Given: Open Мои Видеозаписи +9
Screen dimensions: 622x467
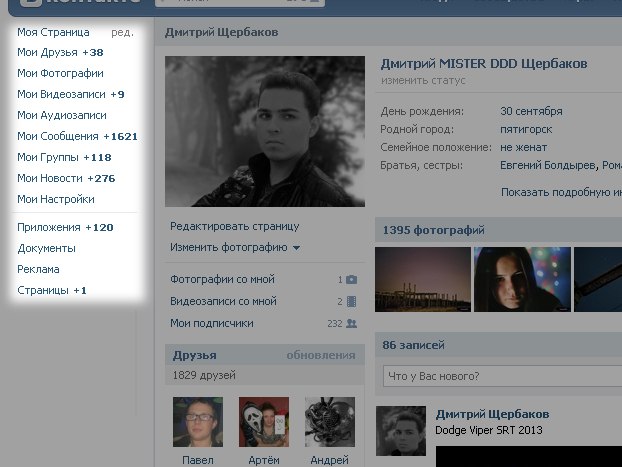Looking at the screenshot, I should tap(71, 94).
